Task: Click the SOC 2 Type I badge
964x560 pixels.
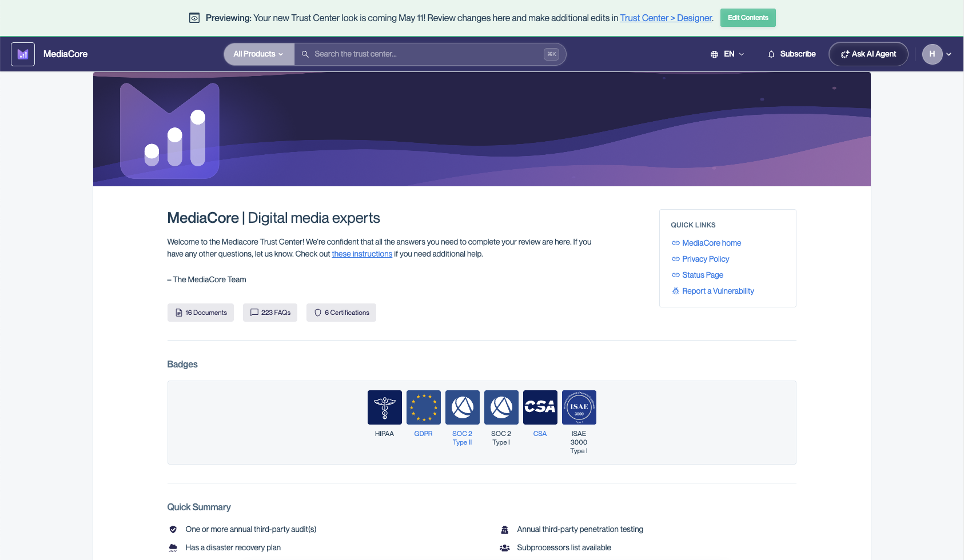Action: click(501, 407)
